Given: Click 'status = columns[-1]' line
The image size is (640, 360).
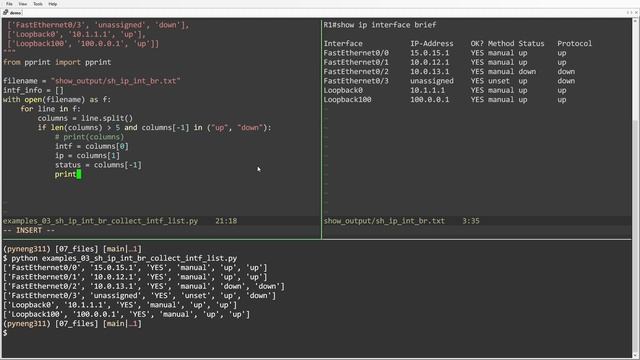Looking at the screenshot, I should pyautogui.click(x=98, y=165).
